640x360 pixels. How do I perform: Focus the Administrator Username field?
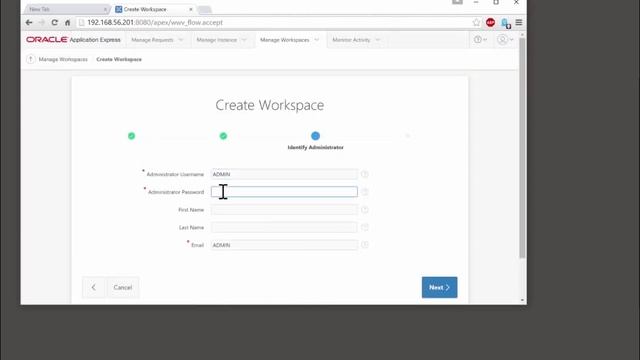(284, 174)
